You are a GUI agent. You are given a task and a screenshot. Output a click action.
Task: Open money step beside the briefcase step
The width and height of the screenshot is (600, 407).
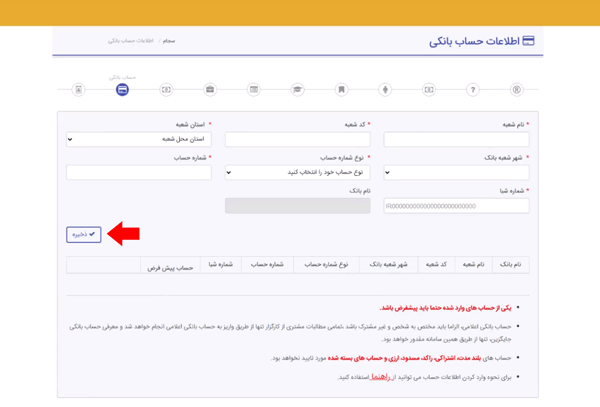point(166,90)
